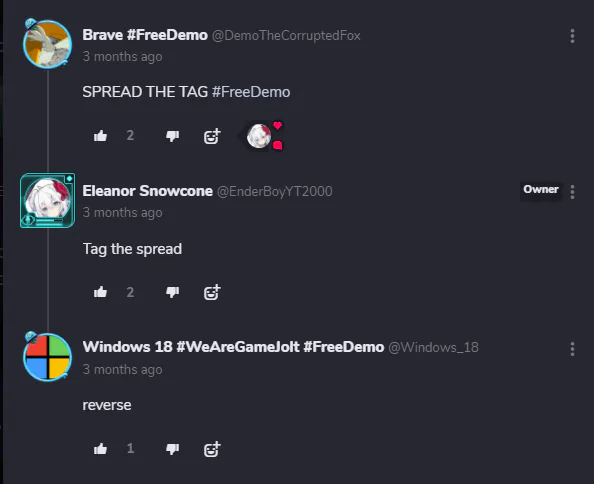Like Eleanor Snowcone's Tag the spread comment
Viewport: 594px width, 484px height.
click(100, 292)
